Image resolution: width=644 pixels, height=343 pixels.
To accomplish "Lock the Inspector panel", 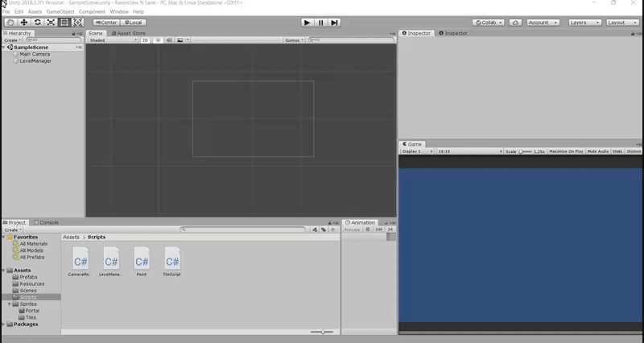I will coord(633,34).
